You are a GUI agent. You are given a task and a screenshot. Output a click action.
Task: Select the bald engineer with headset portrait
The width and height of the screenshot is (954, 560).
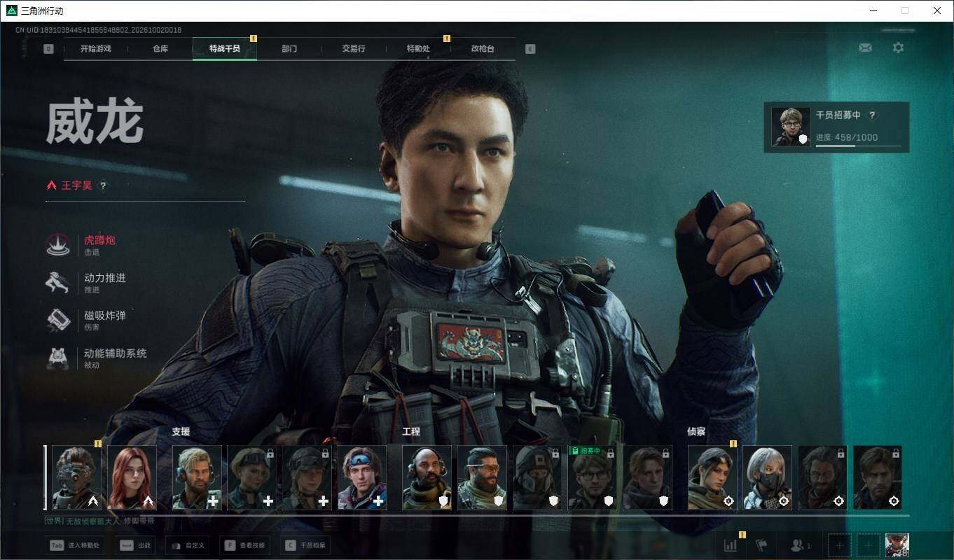[427, 477]
